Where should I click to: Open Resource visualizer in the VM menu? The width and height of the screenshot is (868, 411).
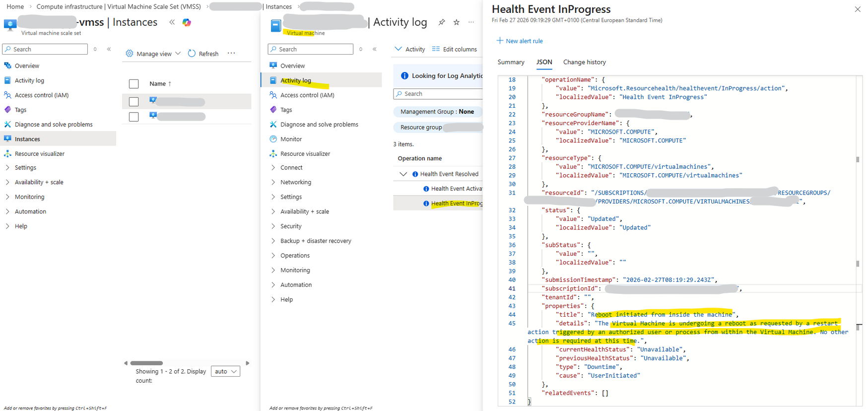305,154
